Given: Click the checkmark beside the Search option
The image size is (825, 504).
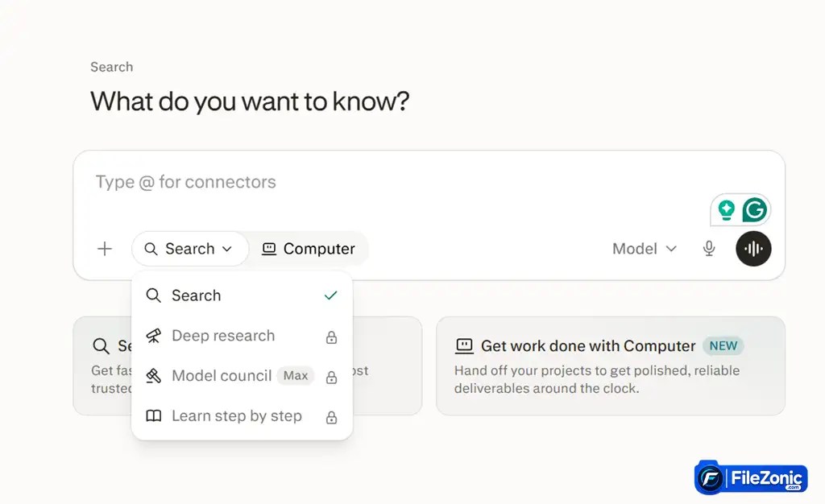Looking at the screenshot, I should coord(330,295).
